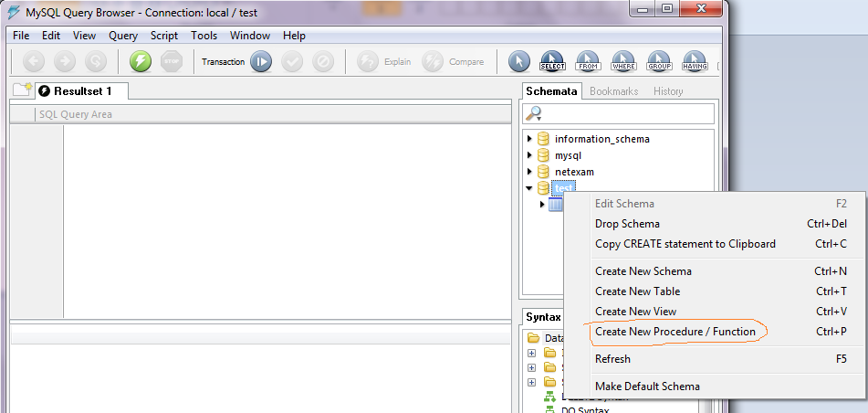The height and width of the screenshot is (413, 868).
Task: Choose the SELECT clause pointer tool
Action: 552,61
